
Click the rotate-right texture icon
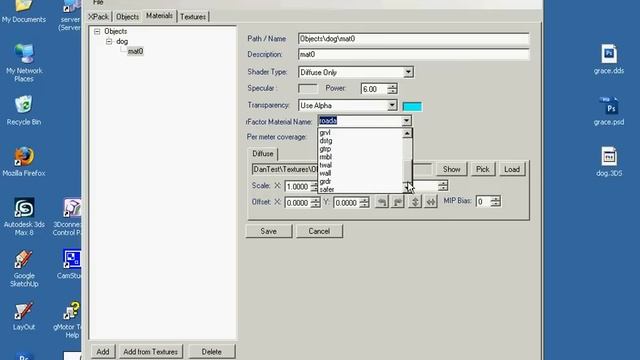tap(398, 202)
